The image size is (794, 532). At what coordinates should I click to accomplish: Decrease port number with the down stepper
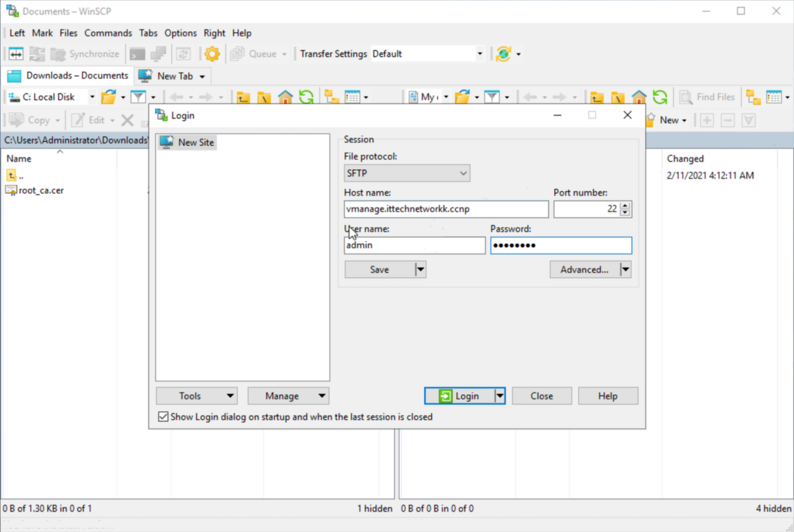tap(625, 213)
